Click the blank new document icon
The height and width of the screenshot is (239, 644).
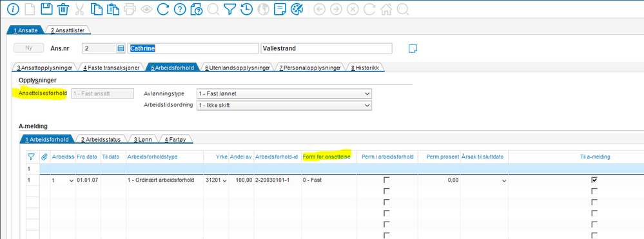pyautogui.click(x=30, y=9)
